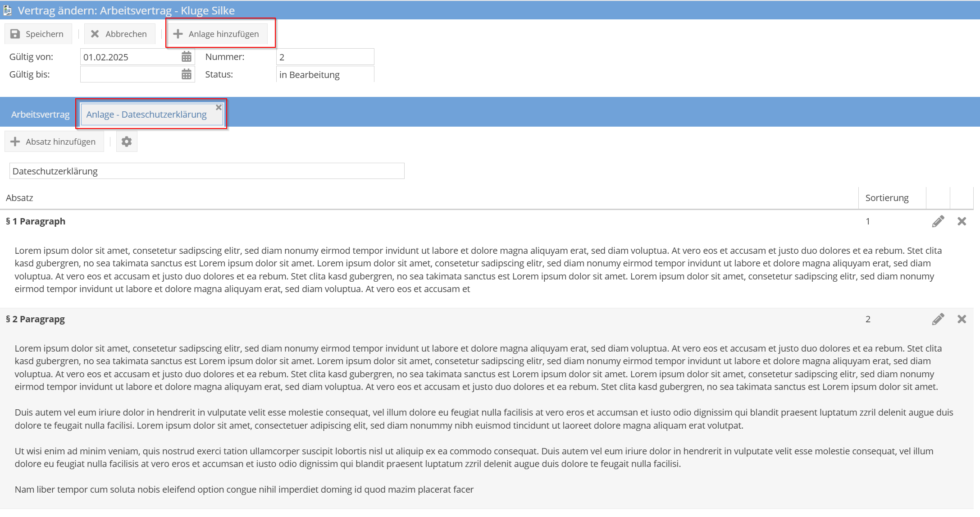Edit § 1 Paragraph with pencil icon
This screenshot has height=517, width=980.
click(x=938, y=221)
